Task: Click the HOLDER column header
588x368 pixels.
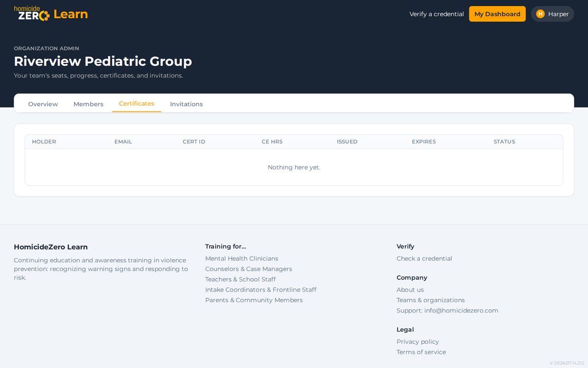Action: (44, 142)
